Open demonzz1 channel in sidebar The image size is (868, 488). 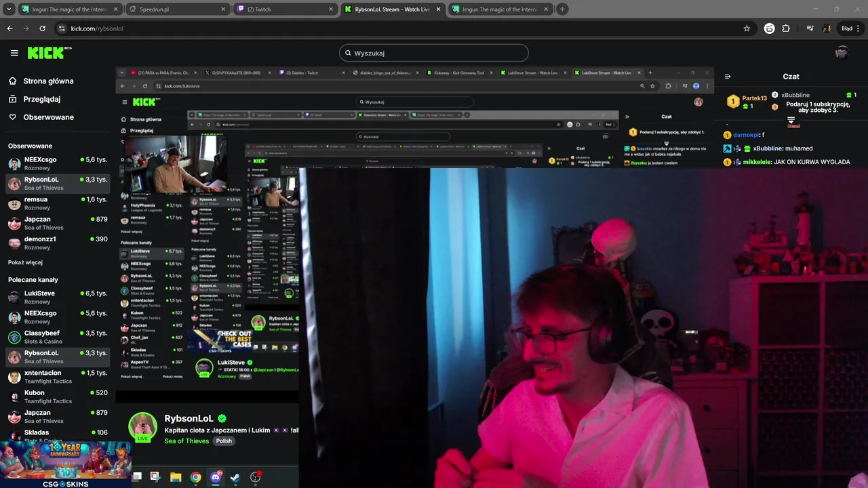tap(57, 243)
